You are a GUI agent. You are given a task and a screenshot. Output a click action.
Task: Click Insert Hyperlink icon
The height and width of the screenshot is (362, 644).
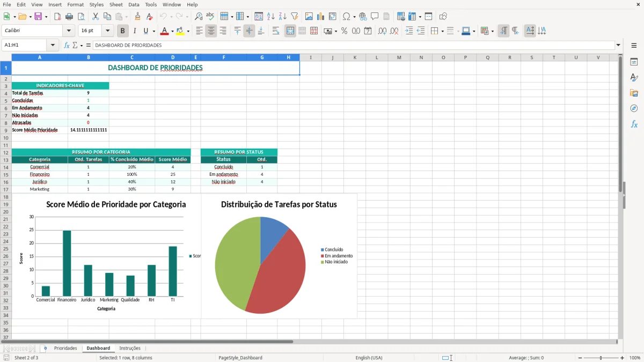(x=363, y=17)
